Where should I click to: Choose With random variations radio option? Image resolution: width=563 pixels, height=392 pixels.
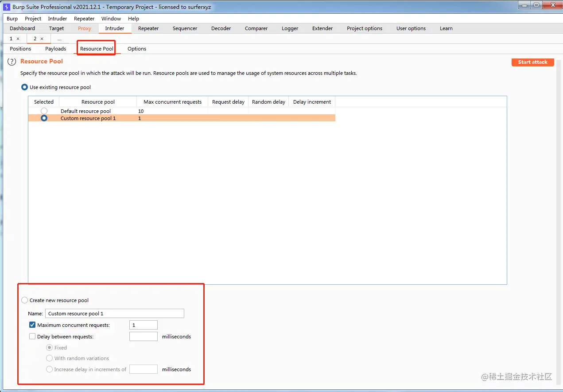coord(50,358)
